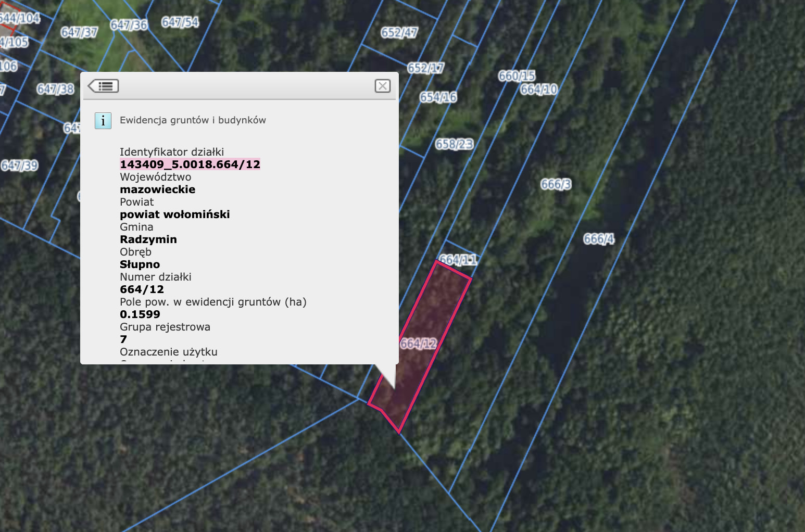
Task: Select parcel 666/4 on the map
Action: pyautogui.click(x=599, y=239)
